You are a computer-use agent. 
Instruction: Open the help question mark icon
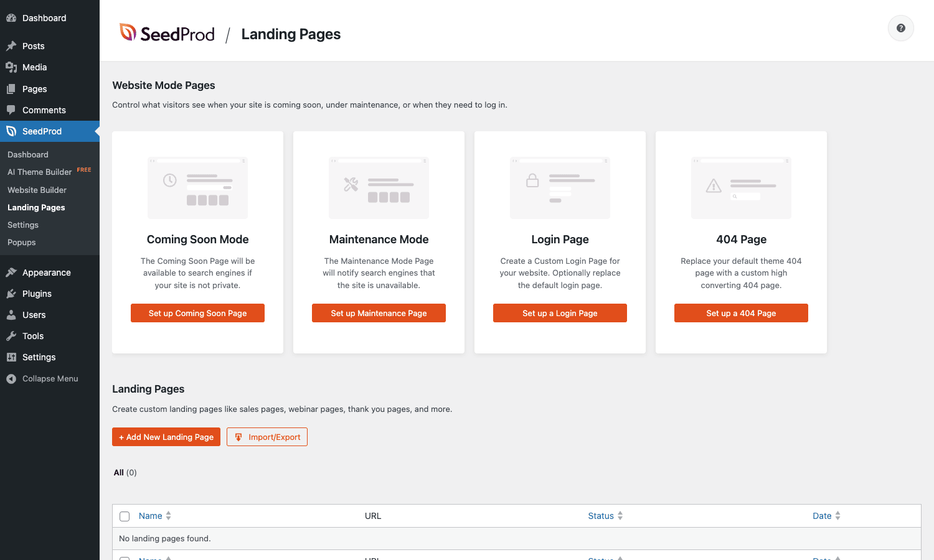point(900,28)
